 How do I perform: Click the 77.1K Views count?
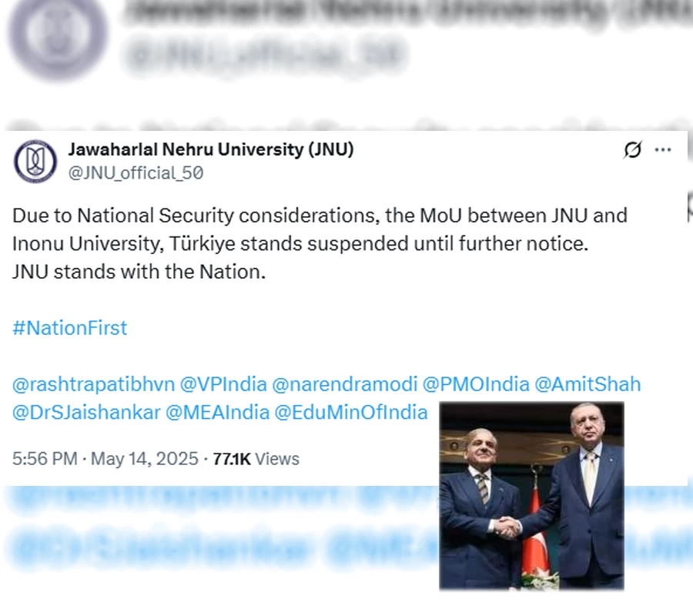pos(256,459)
